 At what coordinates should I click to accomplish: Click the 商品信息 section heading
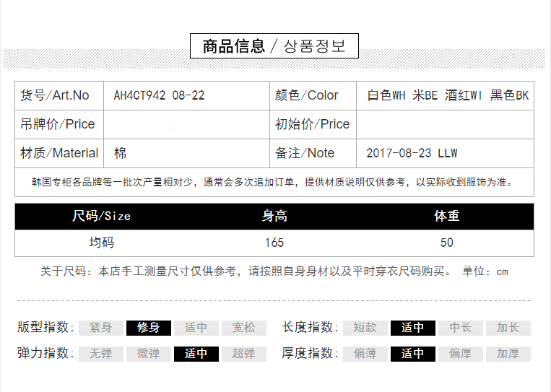[234, 46]
